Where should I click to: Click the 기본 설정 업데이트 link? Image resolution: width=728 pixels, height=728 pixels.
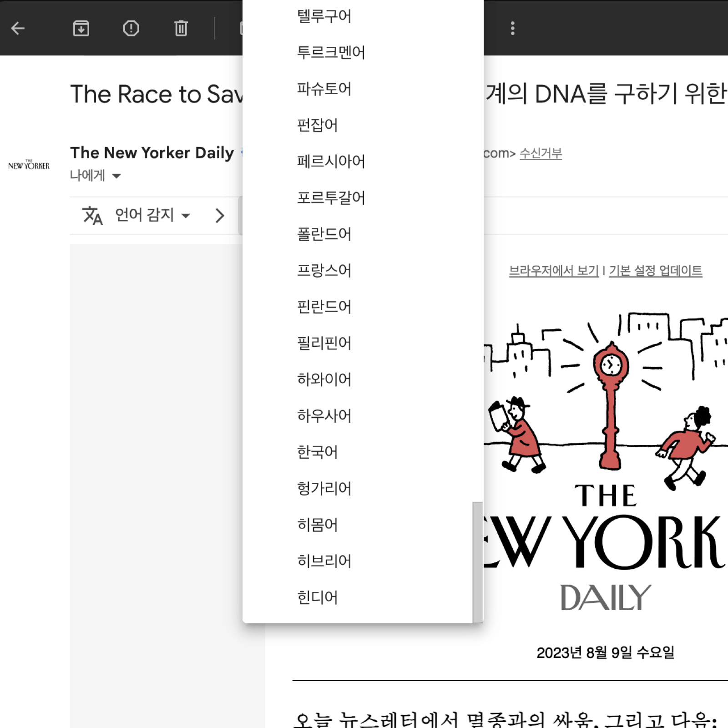655,271
